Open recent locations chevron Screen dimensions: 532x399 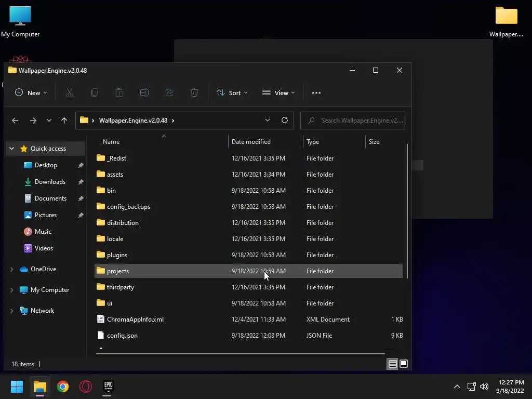click(49, 121)
